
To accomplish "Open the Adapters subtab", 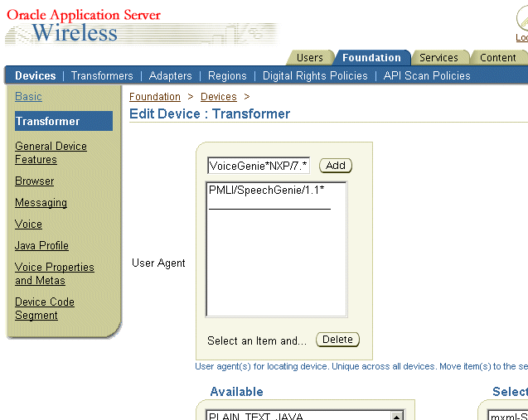I will click(170, 75).
